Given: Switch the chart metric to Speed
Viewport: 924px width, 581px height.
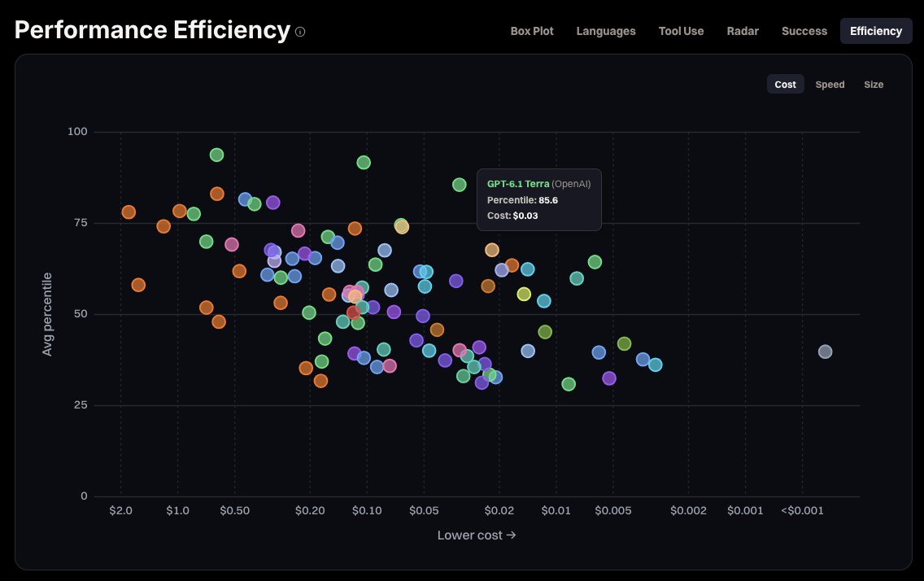Looking at the screenshot, I should pos(830,85).
